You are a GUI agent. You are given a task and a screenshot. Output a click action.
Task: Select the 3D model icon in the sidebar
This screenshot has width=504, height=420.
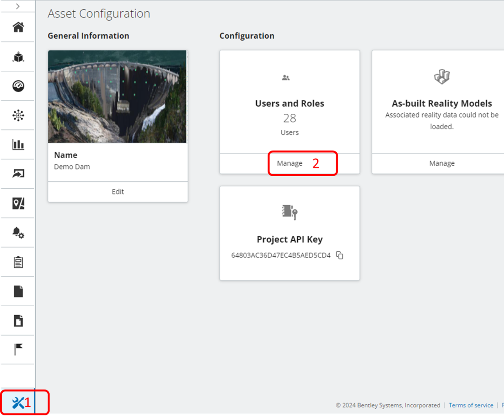coord(17,57)
